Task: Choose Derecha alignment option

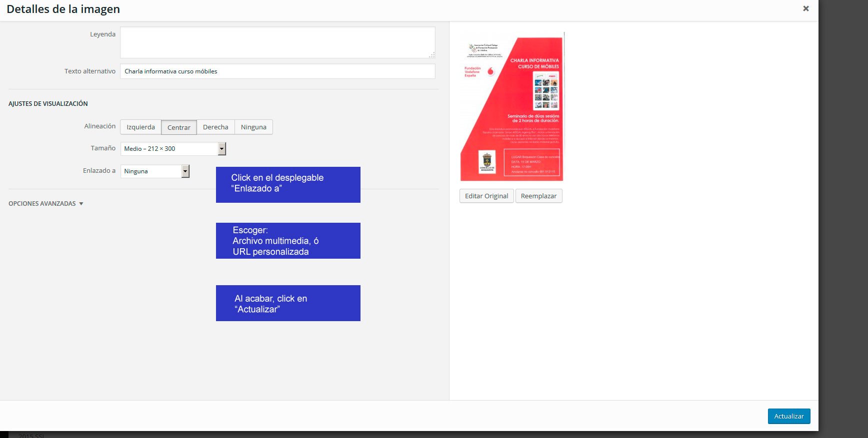Action: (215, 127)
